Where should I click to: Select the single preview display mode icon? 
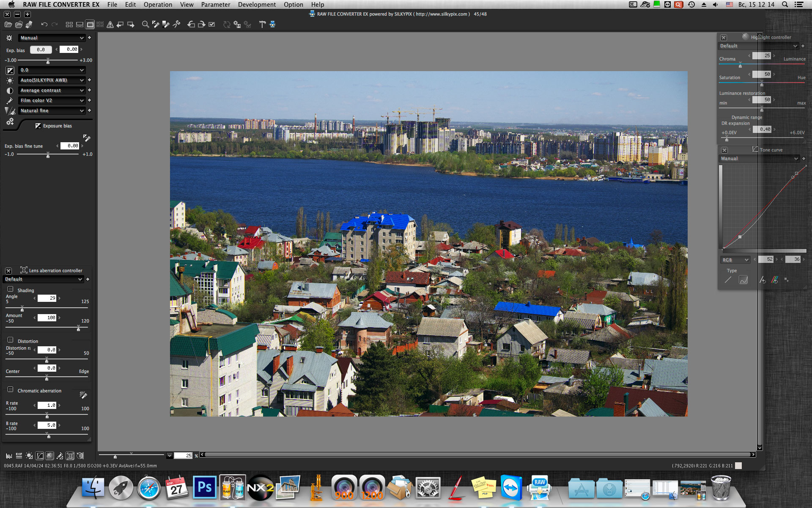(90, 25)
